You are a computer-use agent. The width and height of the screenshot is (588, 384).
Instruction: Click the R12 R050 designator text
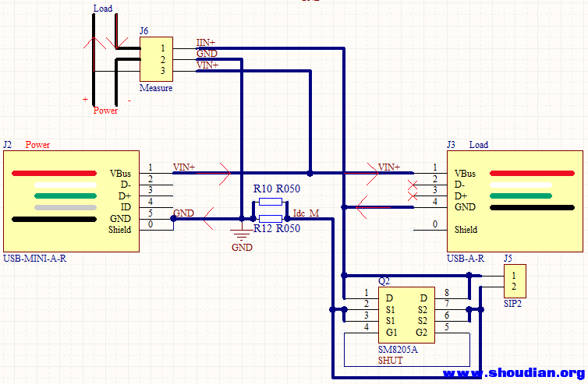277,228
